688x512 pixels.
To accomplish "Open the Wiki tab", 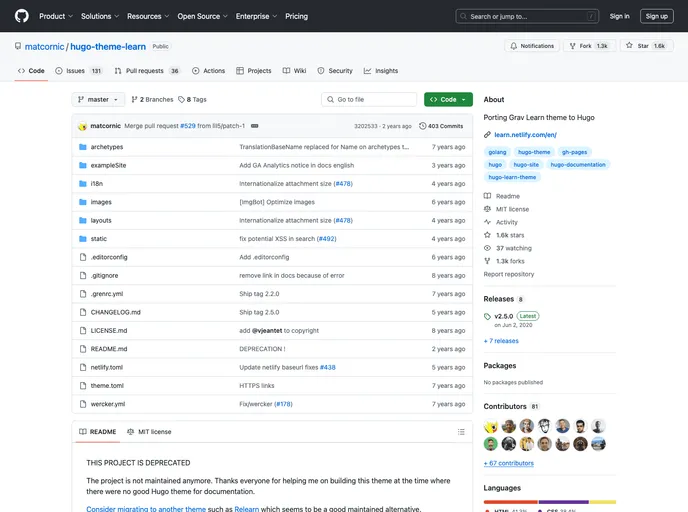I will click(x=294, y=71).
